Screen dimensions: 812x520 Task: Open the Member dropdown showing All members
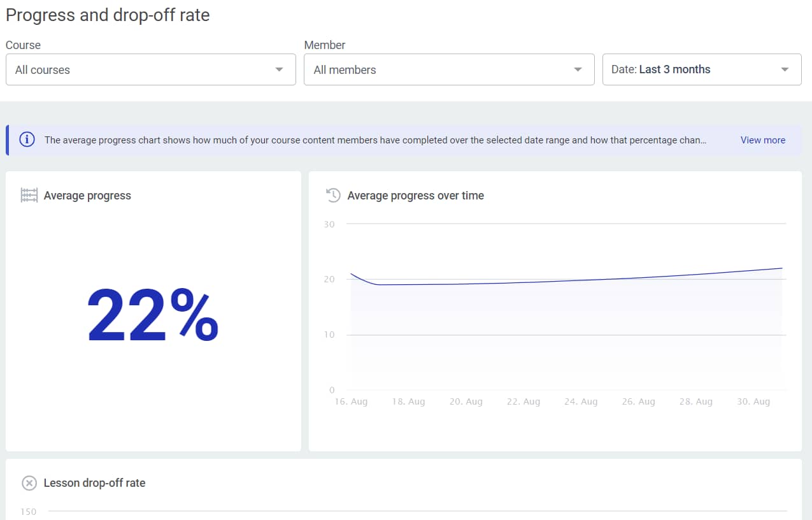pos(449,69)
